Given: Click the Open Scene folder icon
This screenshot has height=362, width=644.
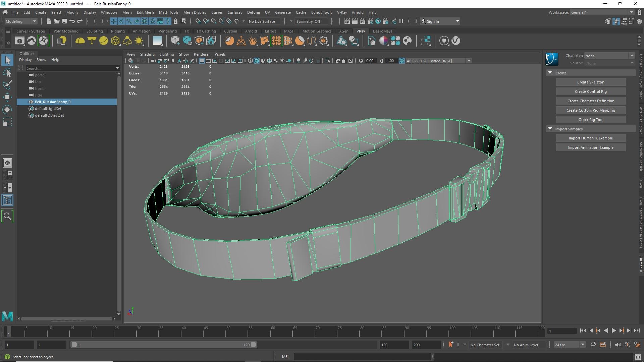Looking at the screenshot, I should [56, 21].
